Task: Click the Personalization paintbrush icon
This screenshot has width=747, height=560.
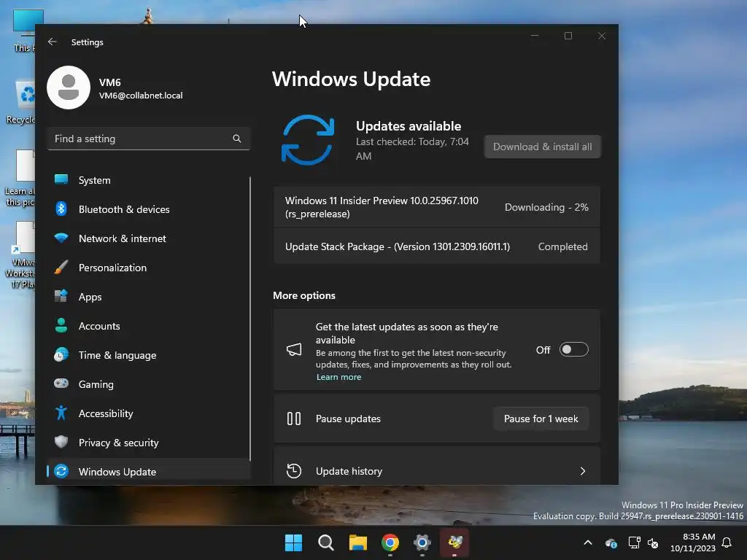Action: [61, 267]
